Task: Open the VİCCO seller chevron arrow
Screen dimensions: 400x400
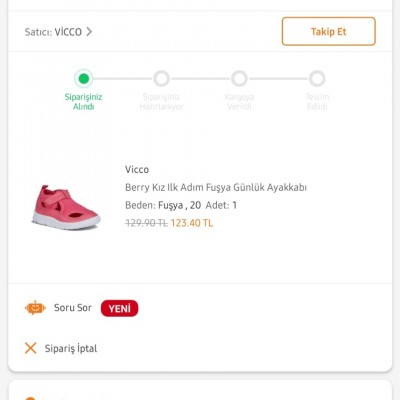Action: 89,32
